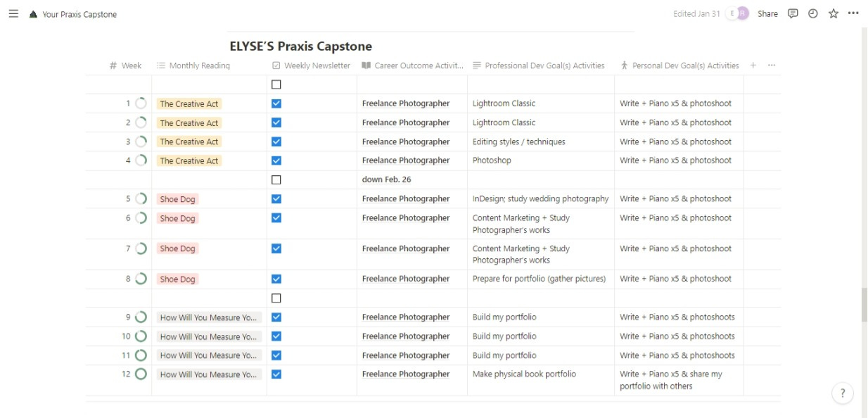868x418 pixels.
Task: Add a new column with plus icon
Action: point(753,65)
